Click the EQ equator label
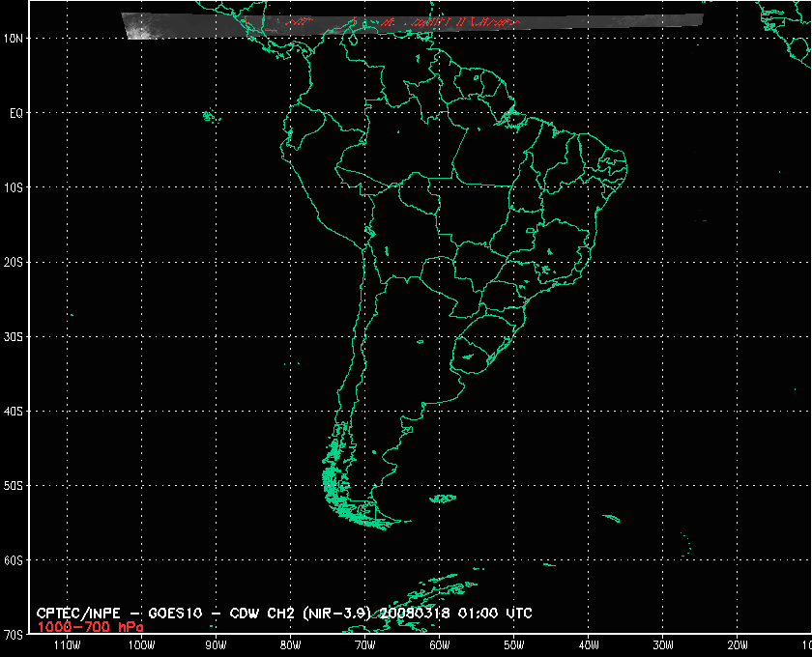812x657 pixels. click(x=16, y=113)
